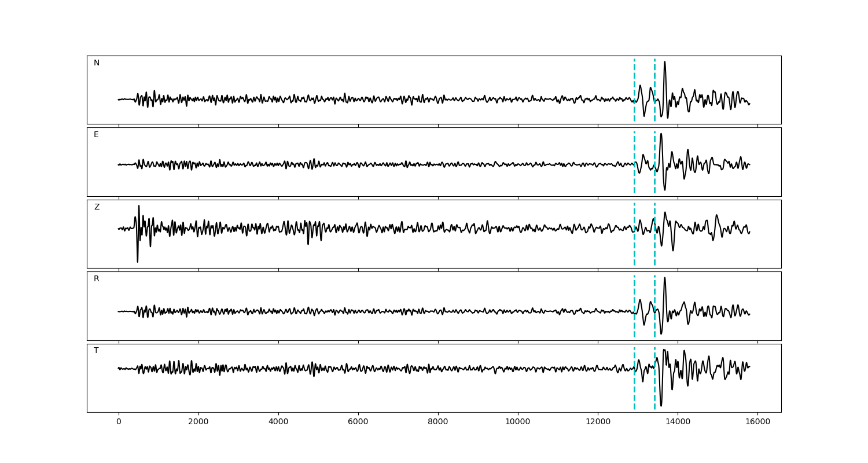Click the T channel label
This screenshot has width=868, height=463.
point(96,351)
